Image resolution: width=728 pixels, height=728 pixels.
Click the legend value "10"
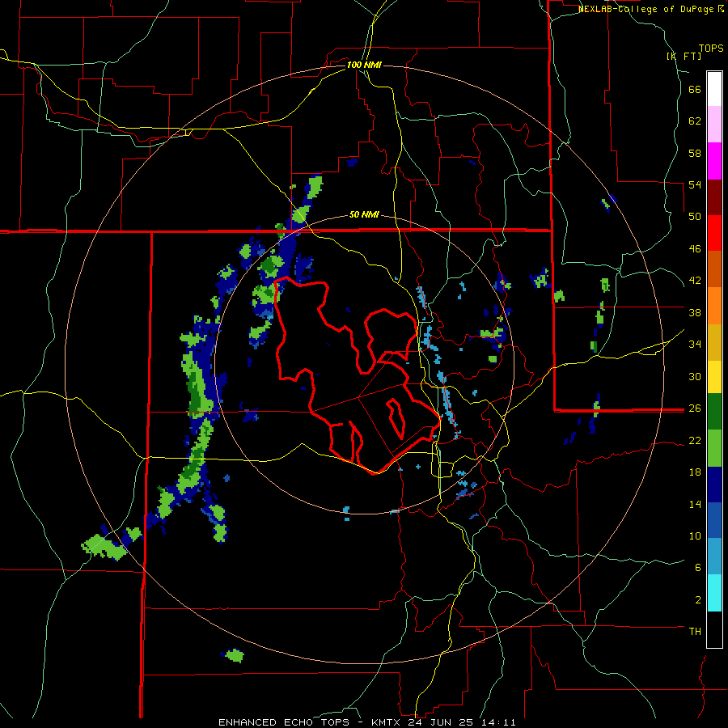[695, 535]
